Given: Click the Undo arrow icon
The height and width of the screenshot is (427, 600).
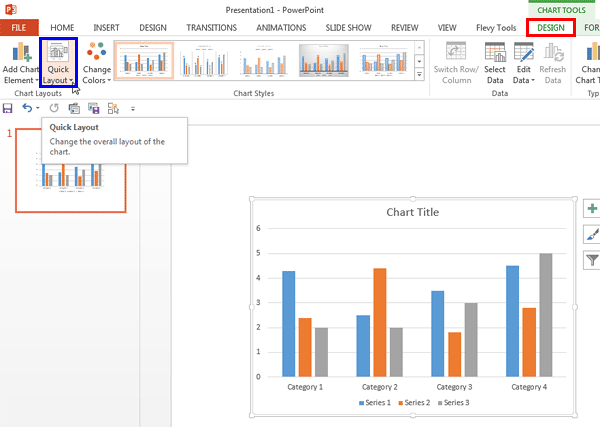Looking at the screenshot, I should tap(26, 108).
